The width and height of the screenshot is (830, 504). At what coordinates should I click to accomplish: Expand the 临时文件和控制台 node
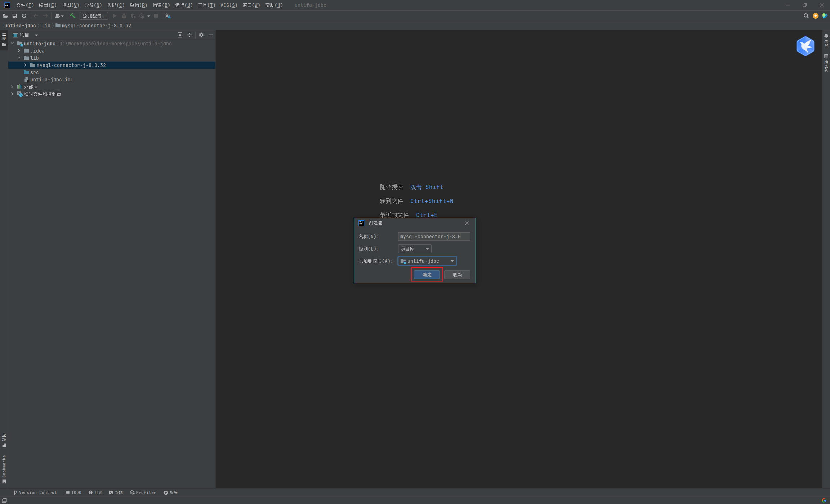[x=13, y=94]
